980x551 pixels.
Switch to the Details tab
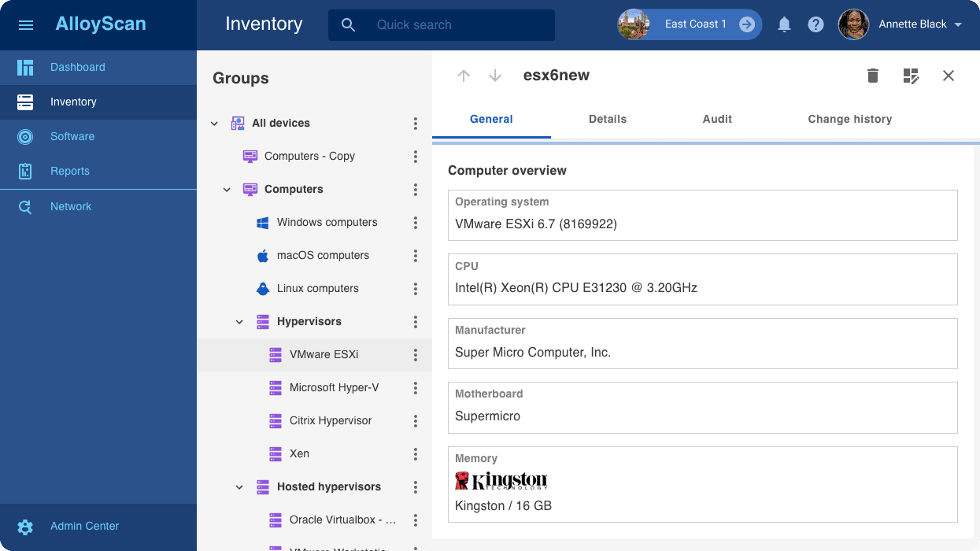(x=607, y=120)
